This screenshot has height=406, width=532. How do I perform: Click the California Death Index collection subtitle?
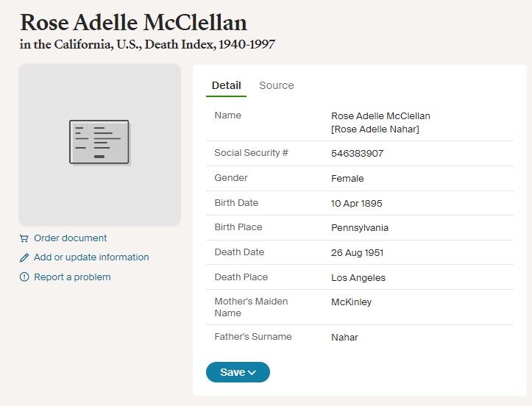147,44
